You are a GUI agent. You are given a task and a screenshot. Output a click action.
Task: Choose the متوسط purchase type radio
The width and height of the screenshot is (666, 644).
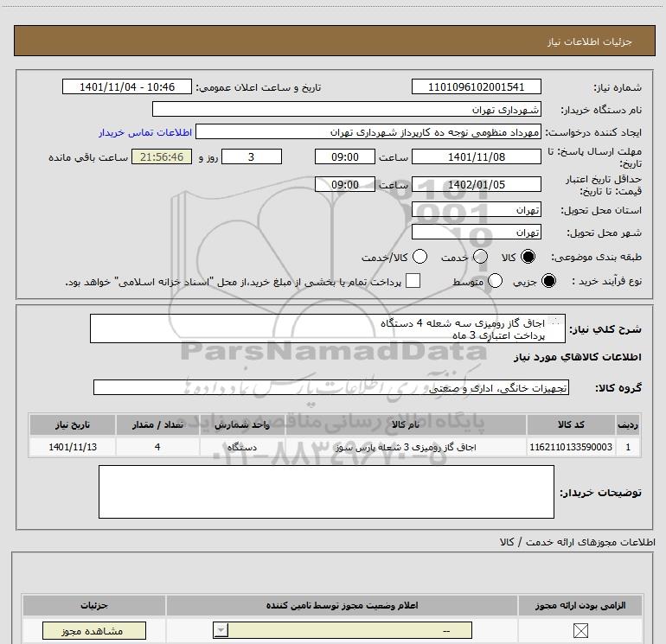[x=495, y=281]
